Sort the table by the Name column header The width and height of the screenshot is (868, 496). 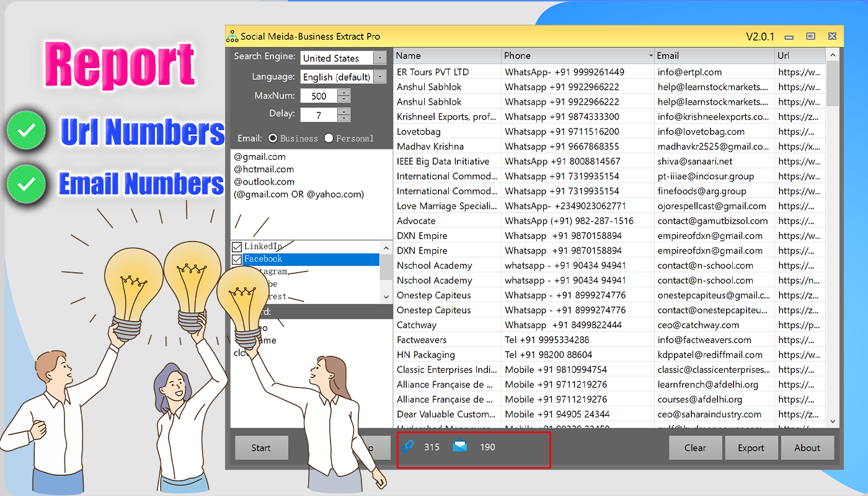[448, 56]
